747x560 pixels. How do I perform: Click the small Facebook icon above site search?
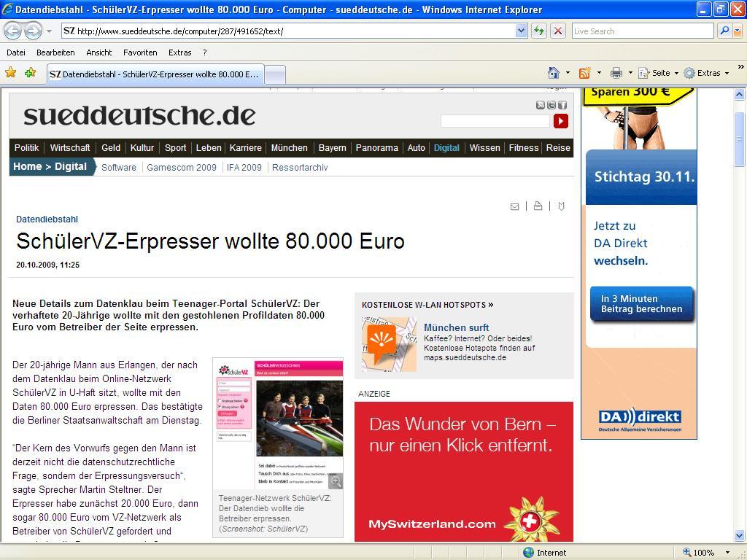pos(562,105)
